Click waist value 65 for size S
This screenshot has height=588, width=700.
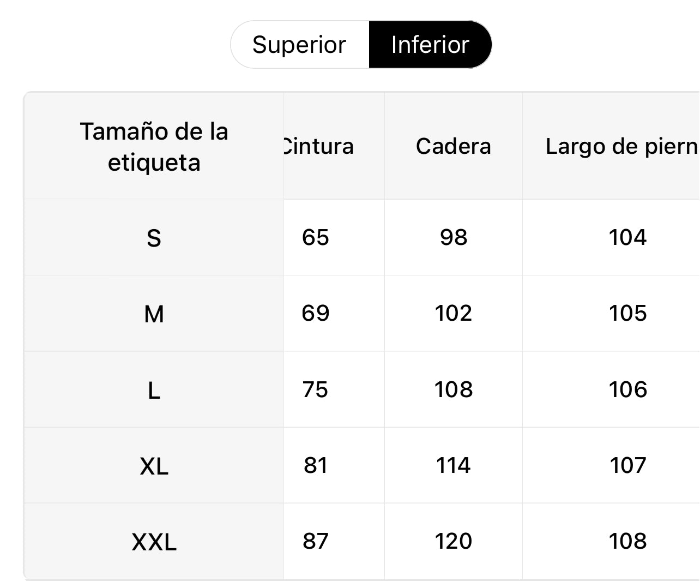tap(316, 237)
